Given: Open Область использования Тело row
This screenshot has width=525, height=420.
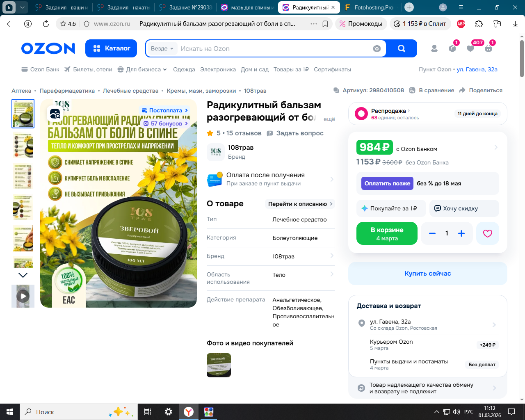Looking at the screenshot, I should pyautogui.click(x=271, y=278).
